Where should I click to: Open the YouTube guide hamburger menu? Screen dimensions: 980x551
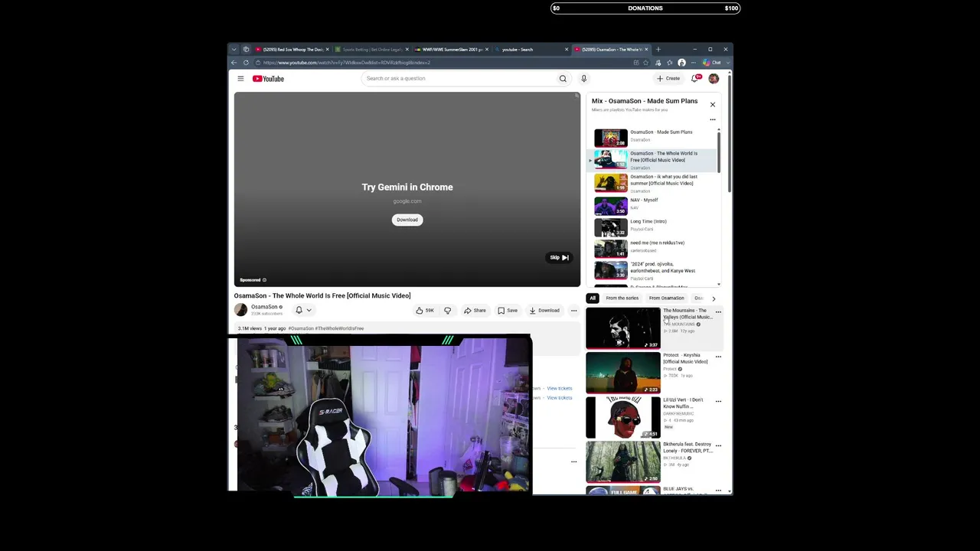pyautogui.click(x=240, y=79)
